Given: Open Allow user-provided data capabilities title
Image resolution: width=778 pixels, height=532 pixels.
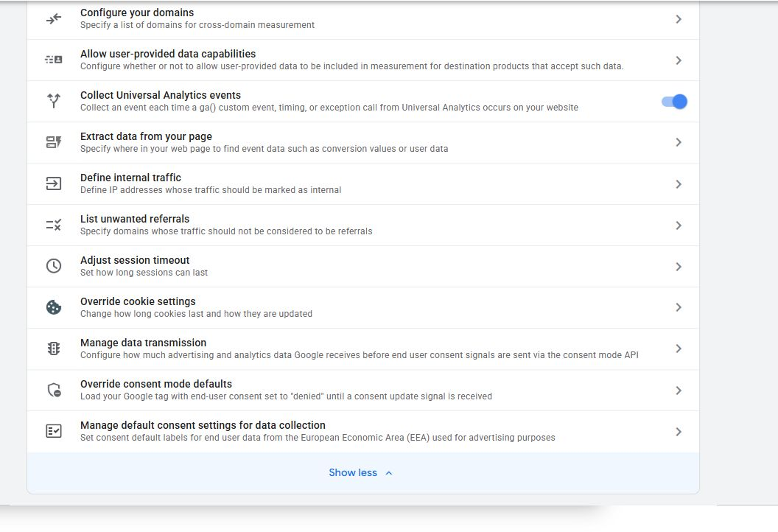Looking at the screenshot, I should point(168,54).
